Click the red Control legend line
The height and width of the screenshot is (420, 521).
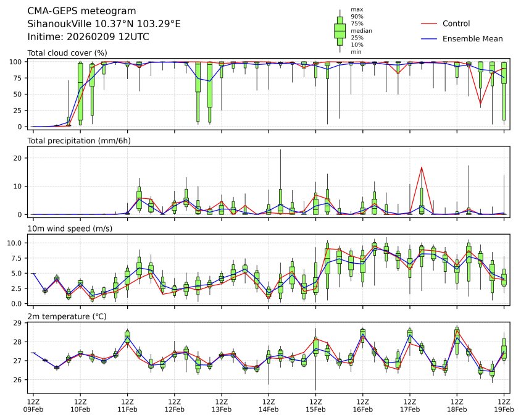pyautogui.click(x=429, y=23)
